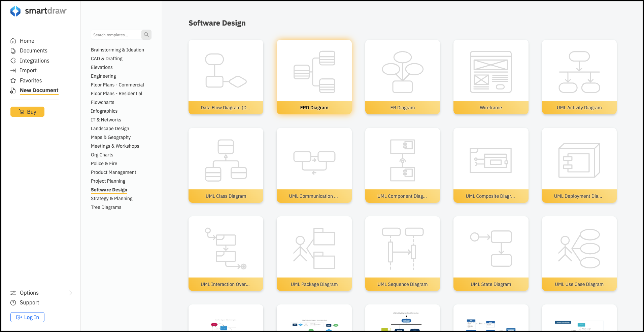This screenshot has height=332, width=644.
Task: Select IT & Networks category
Action: [x=106, y=120]
